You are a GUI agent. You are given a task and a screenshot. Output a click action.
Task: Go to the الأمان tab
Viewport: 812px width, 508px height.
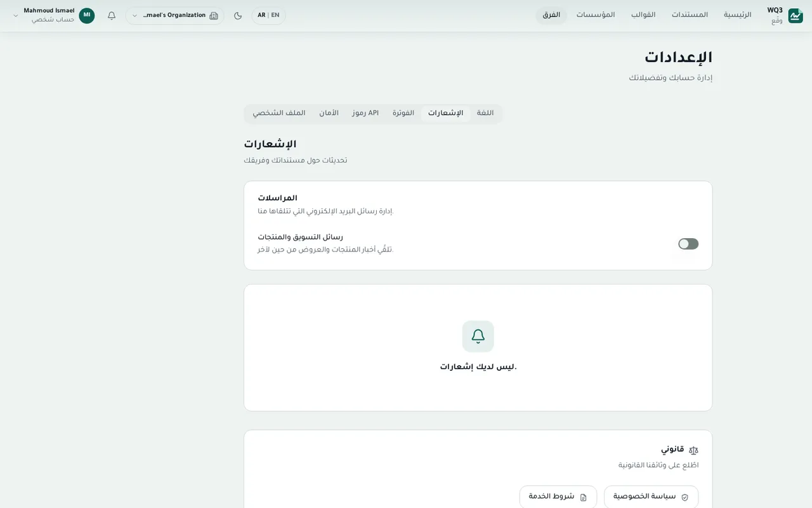329,114
